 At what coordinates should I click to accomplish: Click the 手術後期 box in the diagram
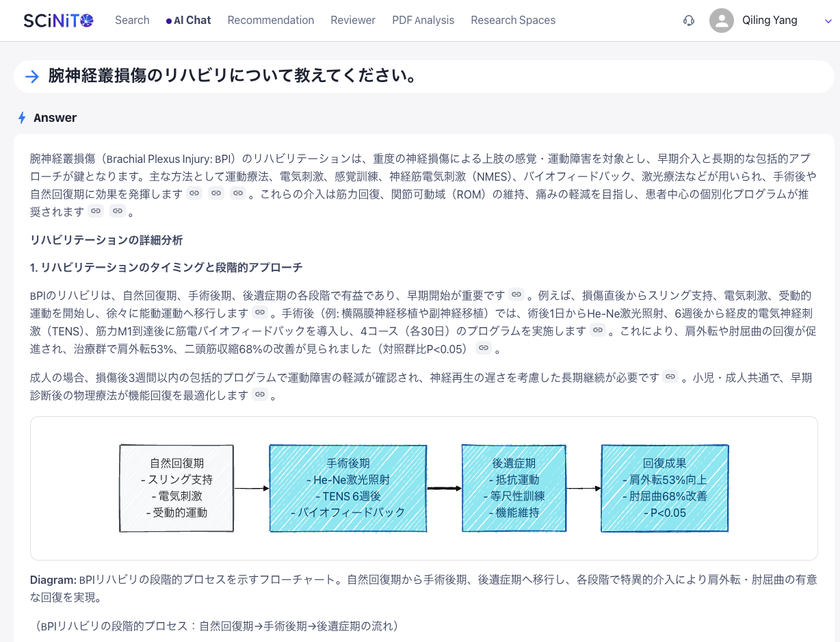point(347,488)
